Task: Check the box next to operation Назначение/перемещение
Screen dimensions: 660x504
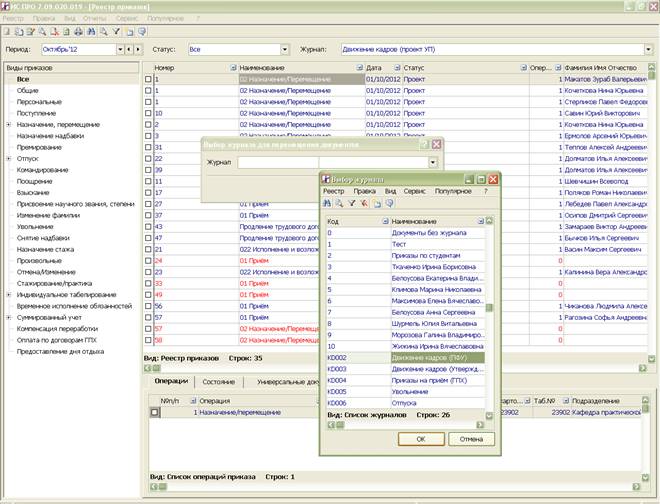Action: (x=155, y=412)
